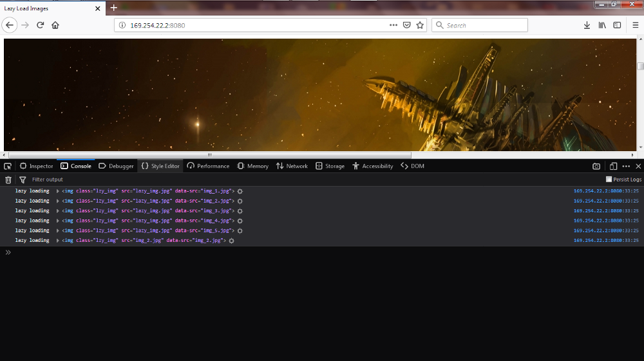Switch to the Network tab
Screen dimensions: 644x361
click(292, 166)
